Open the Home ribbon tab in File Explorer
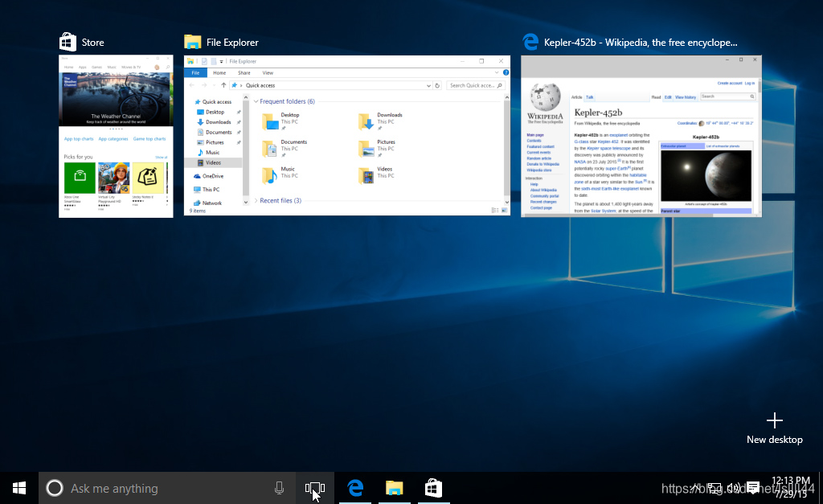The width and height of the screenshot is (823, 504). click(x=219, y=73)
